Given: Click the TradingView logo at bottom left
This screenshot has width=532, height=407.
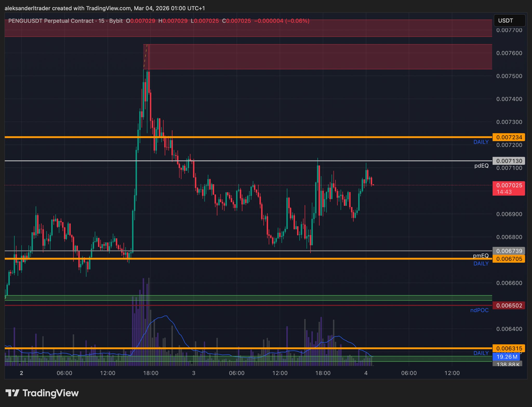Looking at the screenshot, I should tap(42, 393).
